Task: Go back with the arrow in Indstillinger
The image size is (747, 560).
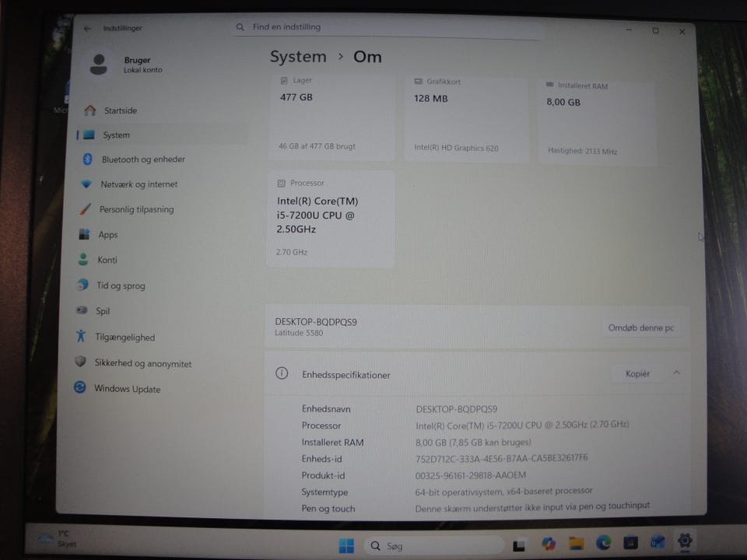Action: (x=87, y=29)
